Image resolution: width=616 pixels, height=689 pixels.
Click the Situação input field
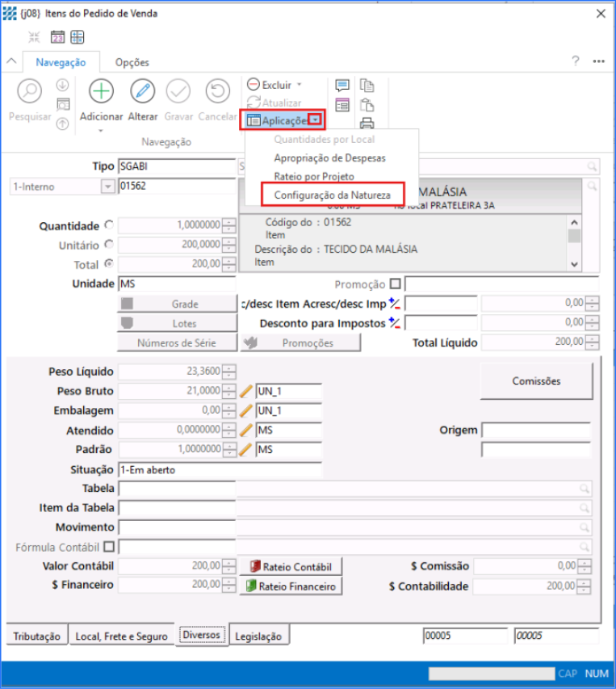click(x=219, y=469)
